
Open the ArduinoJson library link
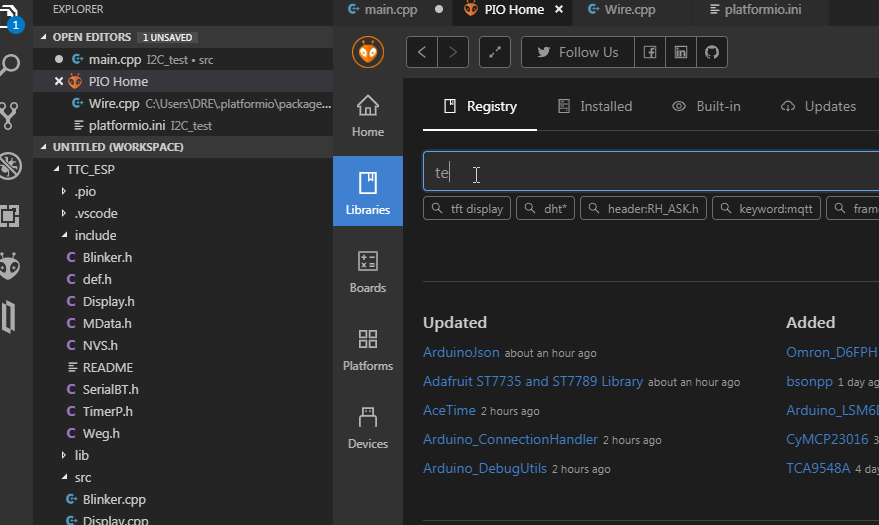coord(461,352)
